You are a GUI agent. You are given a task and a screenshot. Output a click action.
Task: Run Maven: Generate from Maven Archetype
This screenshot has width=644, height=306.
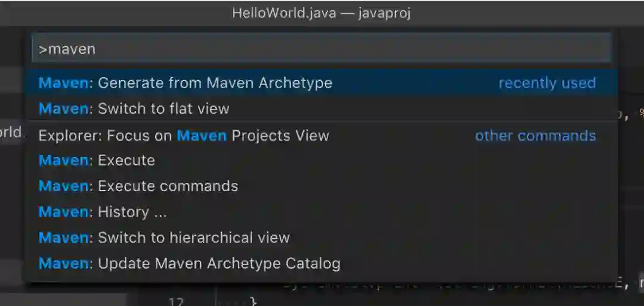(x=321, y=83)
